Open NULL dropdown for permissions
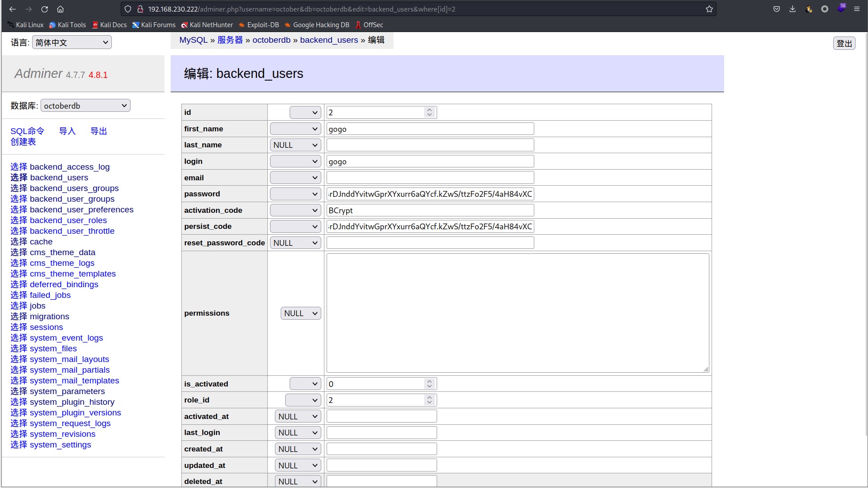Viewport: 868px width, 488px height. click(301, 313)
